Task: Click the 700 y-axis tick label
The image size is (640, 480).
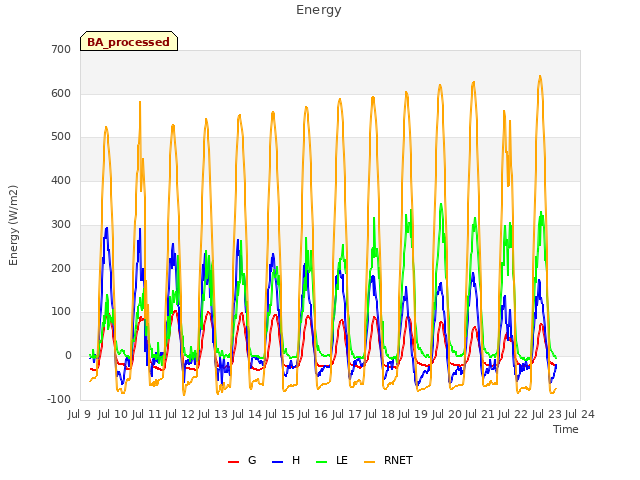Action: pos(61,49)
